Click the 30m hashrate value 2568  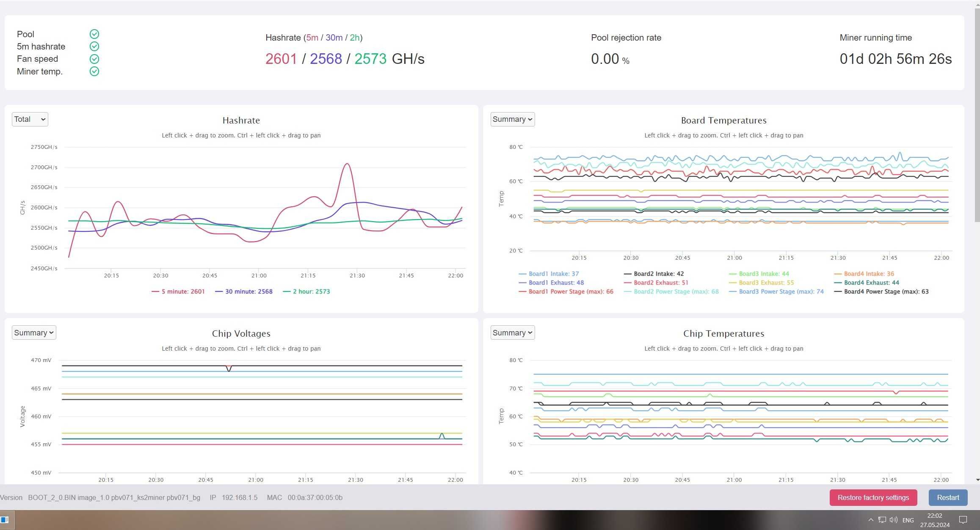(x=326, y=59)
